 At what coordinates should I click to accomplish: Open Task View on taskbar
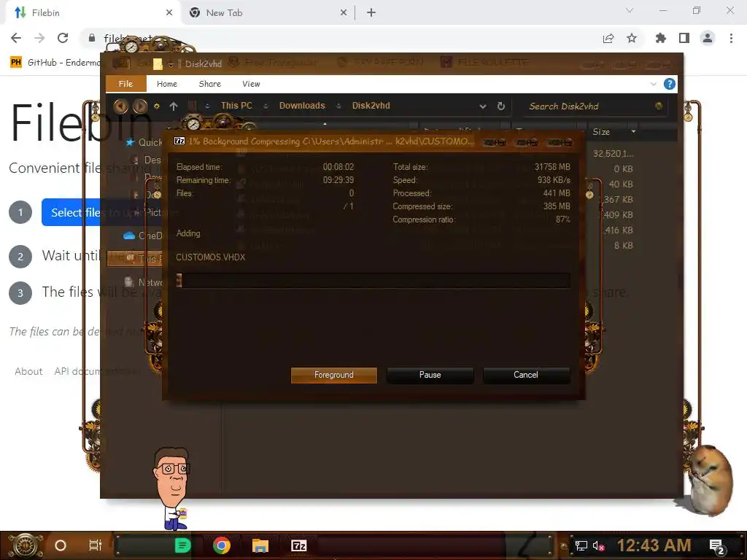click(x=96, y=545)
